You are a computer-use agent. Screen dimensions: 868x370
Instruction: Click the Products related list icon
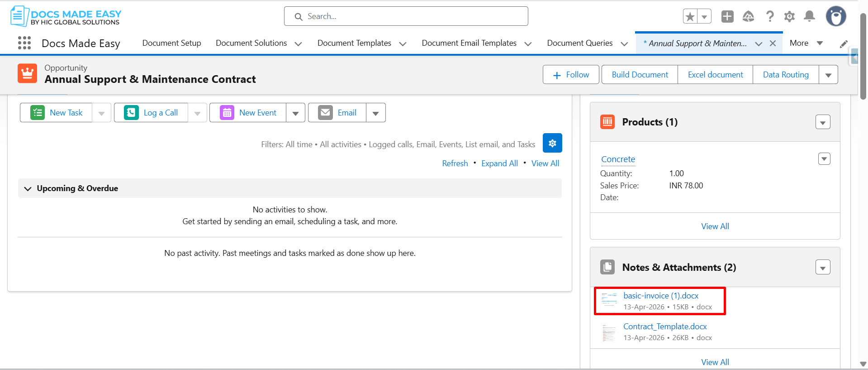click(607, 122)
